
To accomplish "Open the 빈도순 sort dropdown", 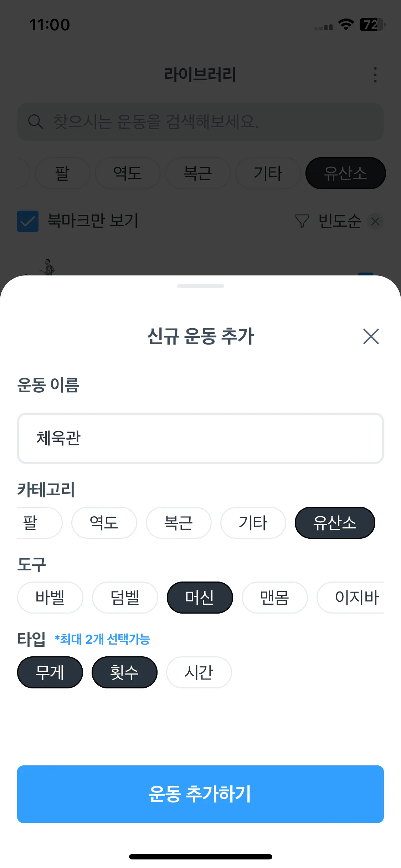I will pyautogui.click(x=339, y=221).
